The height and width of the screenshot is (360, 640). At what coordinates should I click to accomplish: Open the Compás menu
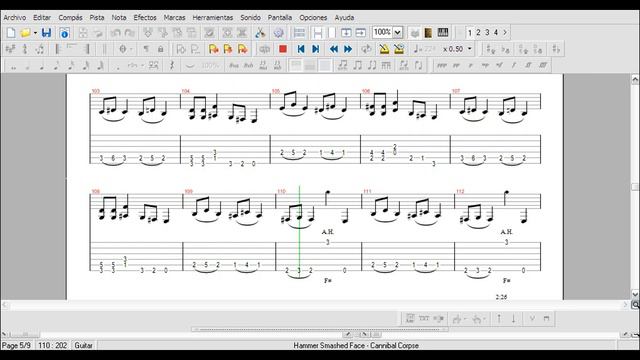70,18
